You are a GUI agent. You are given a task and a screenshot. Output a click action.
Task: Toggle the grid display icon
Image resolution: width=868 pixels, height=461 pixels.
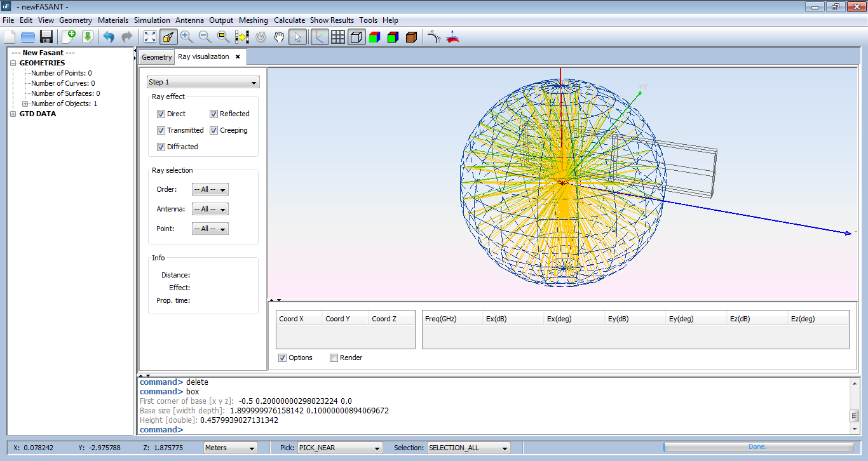click(x=338, y=37)
